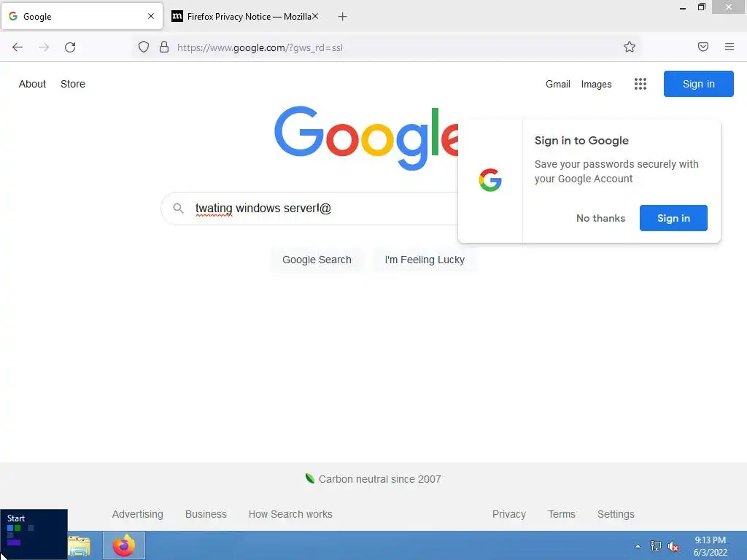747x560 pixels.
Task: Open the Google apps grid icon
Action: 640,84
